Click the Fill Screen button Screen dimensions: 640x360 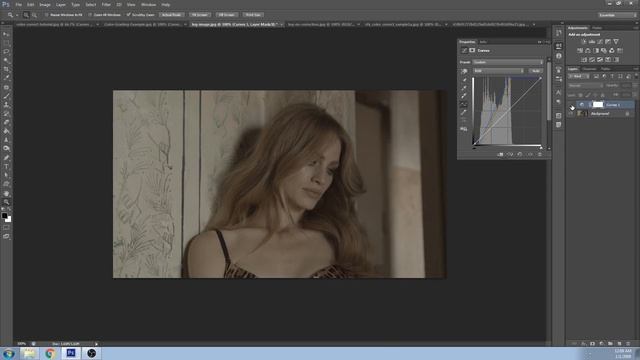[227, 15]
